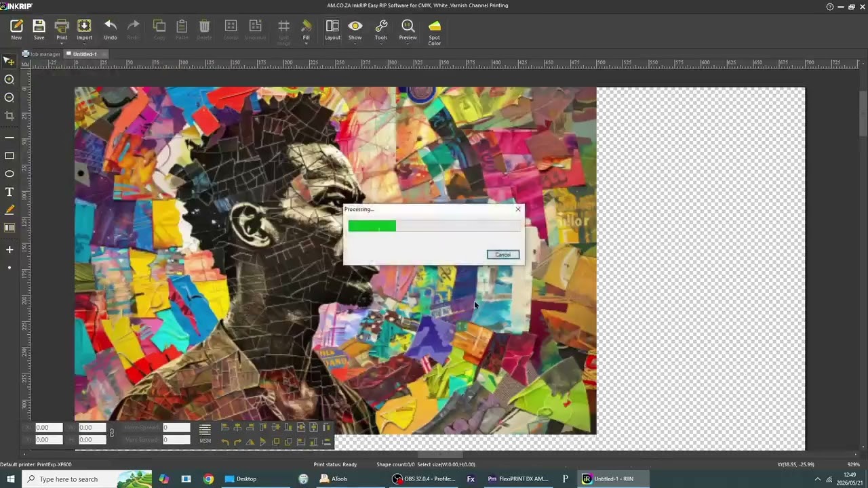Expand the Fill dropdown arrow
The height and width of the screenshot is (488, 868).
click(x=307, y=44)
